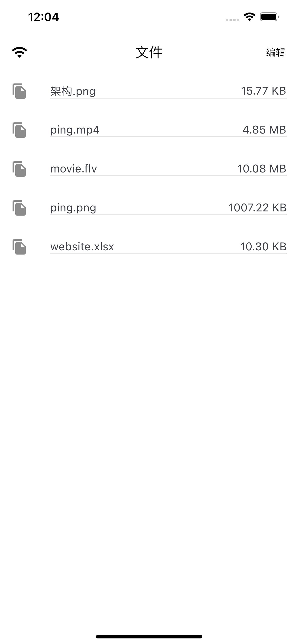Open the 编辑 edit button
The image size is (298, 644).
point(276,52)
